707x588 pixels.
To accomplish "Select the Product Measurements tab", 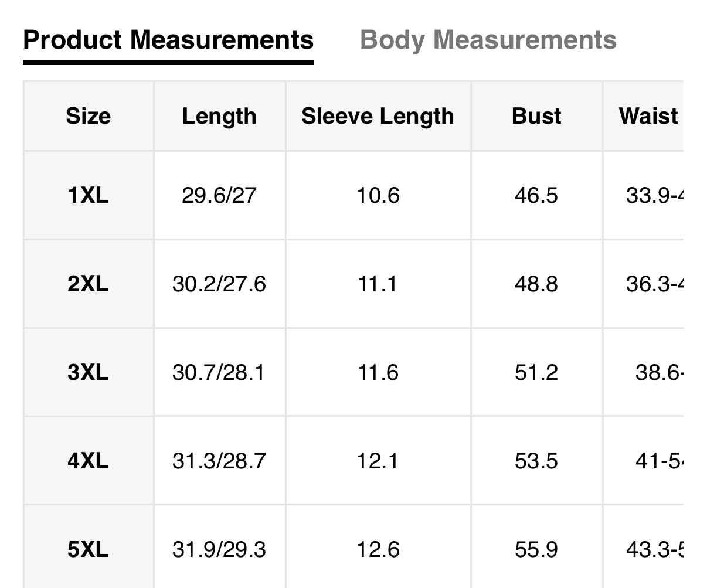I will click(x=168, y=40).
